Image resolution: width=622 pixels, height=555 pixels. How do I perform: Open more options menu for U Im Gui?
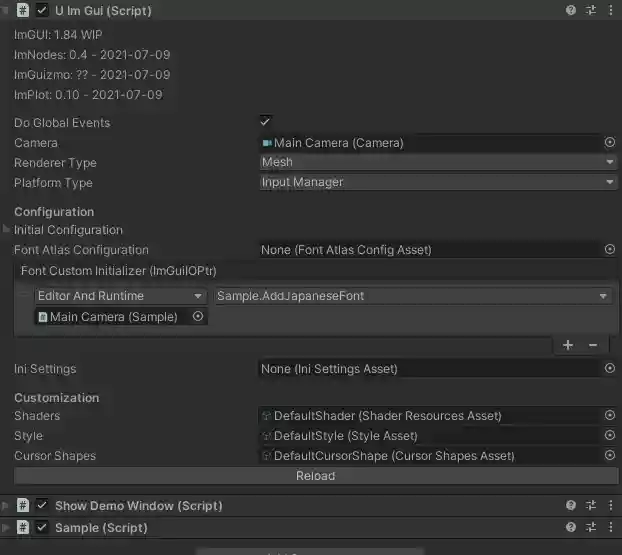click(x=610, y=10)
